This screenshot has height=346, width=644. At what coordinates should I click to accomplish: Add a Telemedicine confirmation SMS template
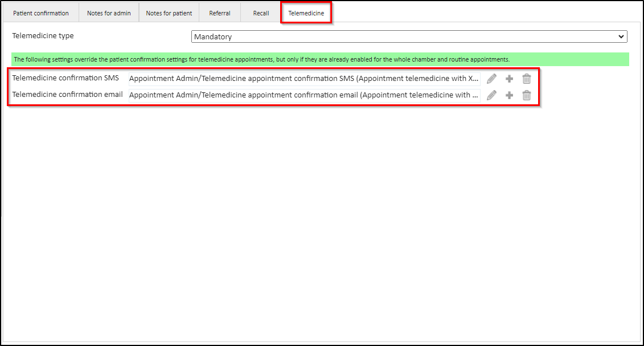(x=509, y=79)
